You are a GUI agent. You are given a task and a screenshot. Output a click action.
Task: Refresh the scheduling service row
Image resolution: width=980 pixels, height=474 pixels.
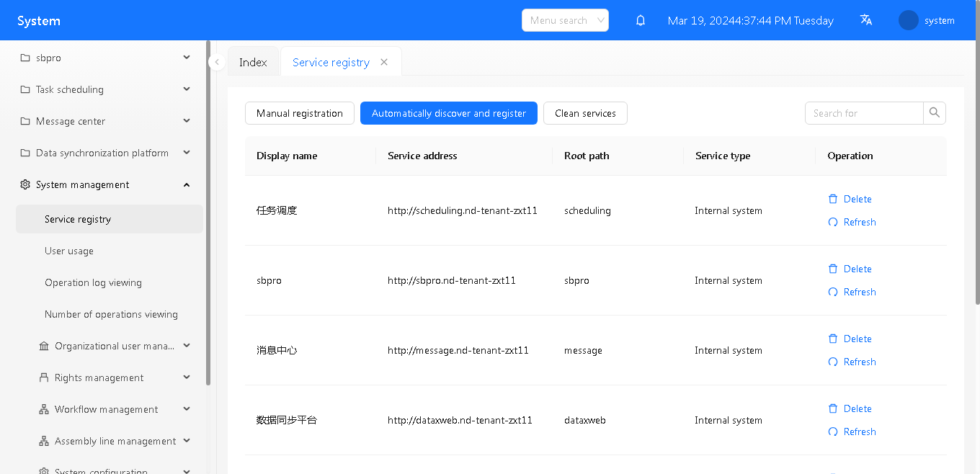coord(852,222)
